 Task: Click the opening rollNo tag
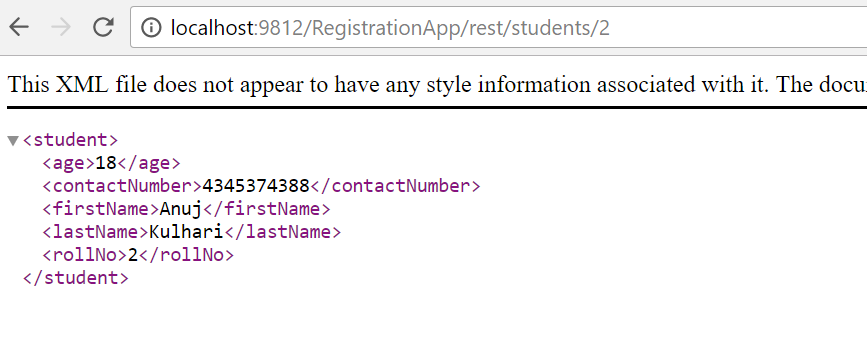tap(85, 255)
